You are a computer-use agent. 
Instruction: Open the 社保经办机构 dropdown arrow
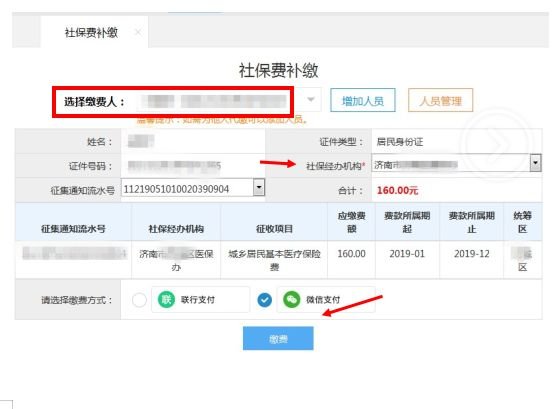coord(535,163)
